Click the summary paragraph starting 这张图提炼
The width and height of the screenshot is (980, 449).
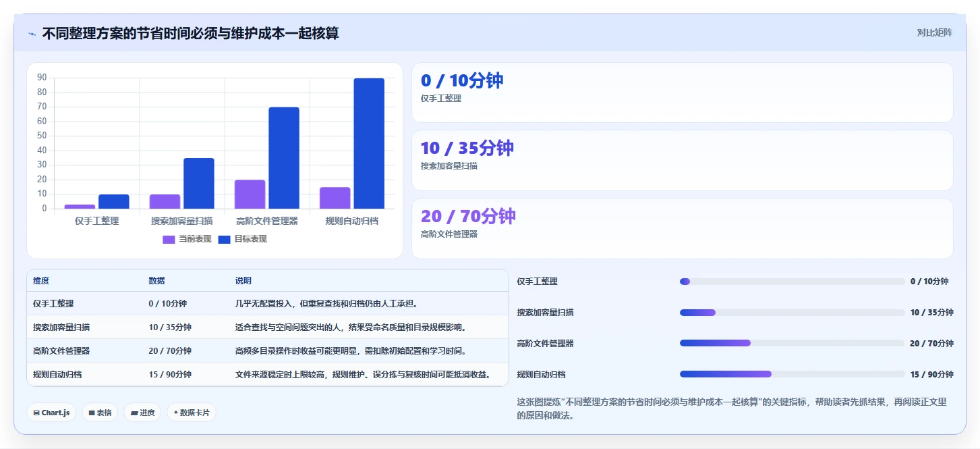[732, 409]
